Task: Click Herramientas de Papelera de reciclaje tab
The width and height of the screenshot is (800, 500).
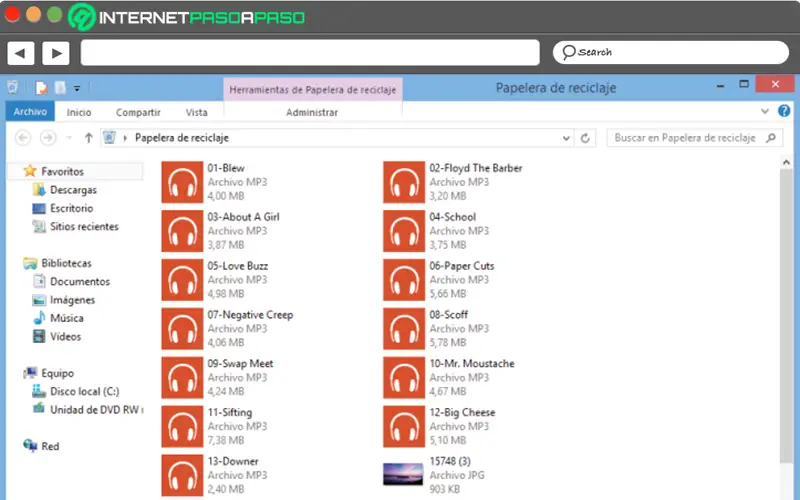Action: coord(313,90)
